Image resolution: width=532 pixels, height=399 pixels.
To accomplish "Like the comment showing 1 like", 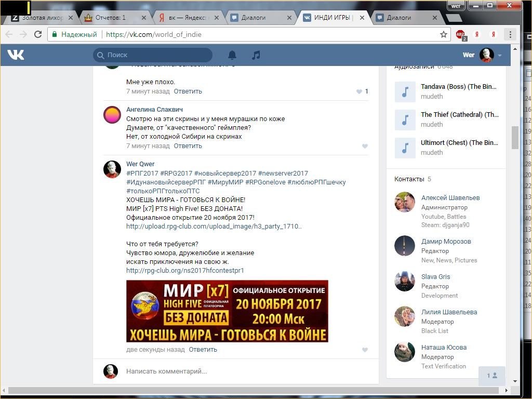I will click(359, 91).
